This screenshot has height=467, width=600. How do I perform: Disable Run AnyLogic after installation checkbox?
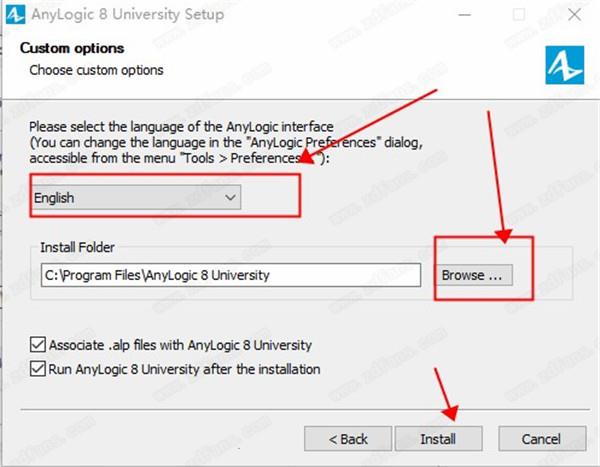[x=38, y=369]
